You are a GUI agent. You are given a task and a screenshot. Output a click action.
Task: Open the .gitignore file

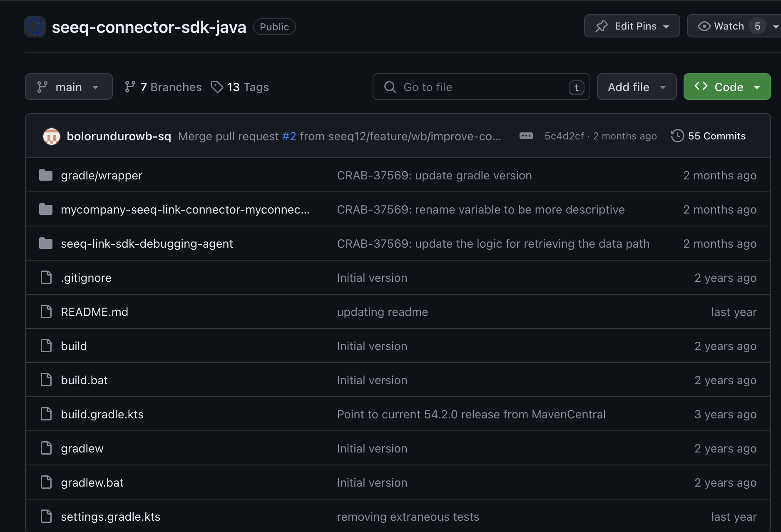tap(86, 278)
